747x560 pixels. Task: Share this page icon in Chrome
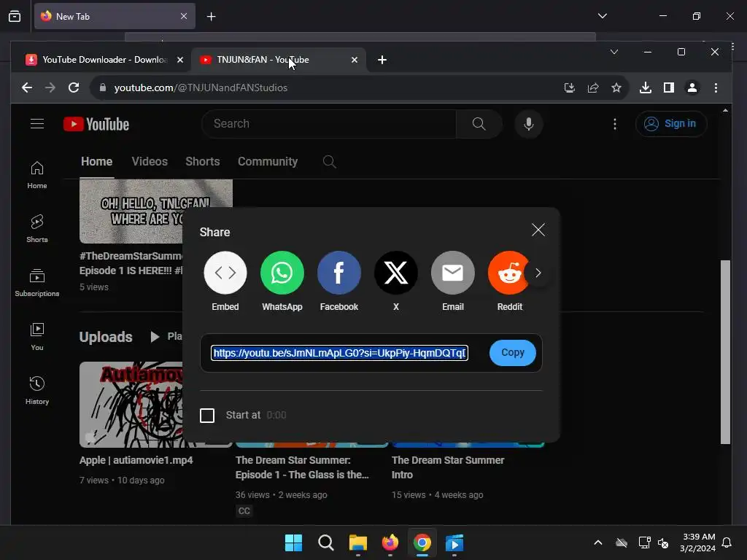tap(592, 87)
